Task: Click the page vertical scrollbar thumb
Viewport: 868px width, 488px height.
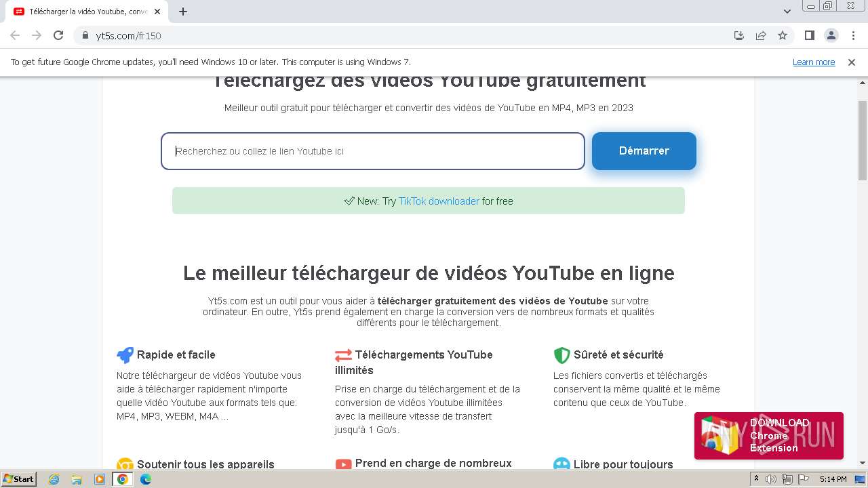Action: (863, 141)
